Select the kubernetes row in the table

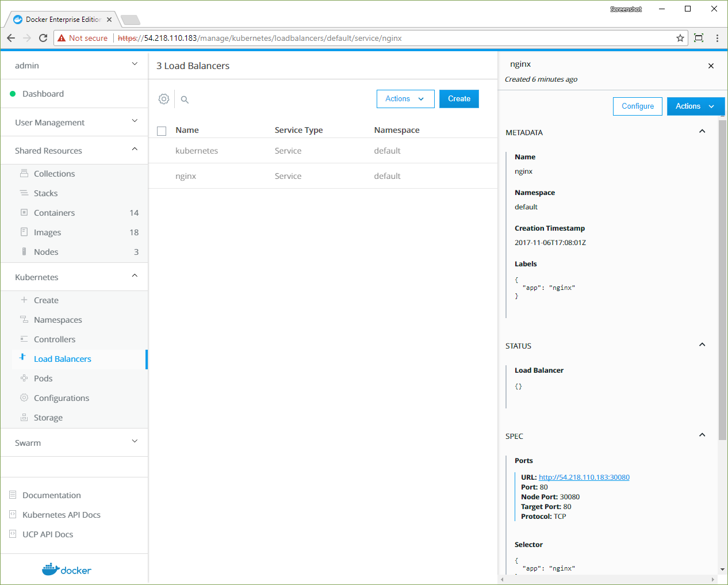click(x=197, y=151)
